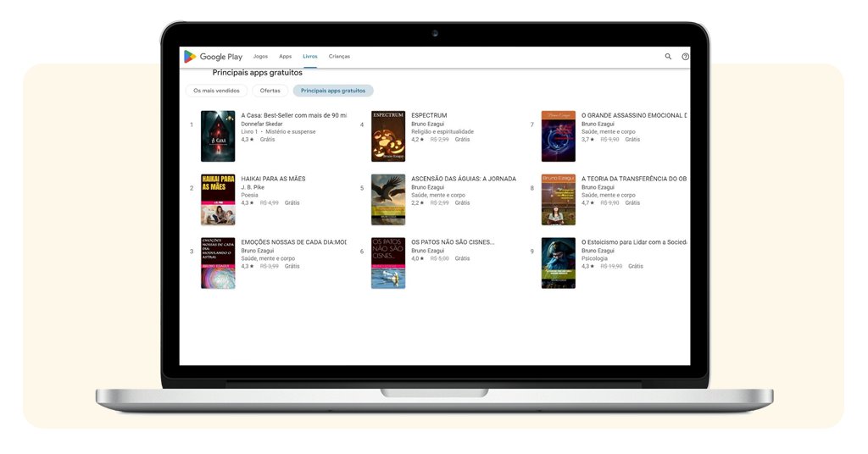Click title A TEORIA DA TRANSFERÊNCIA
868x454 pixels.
point(634,179)
